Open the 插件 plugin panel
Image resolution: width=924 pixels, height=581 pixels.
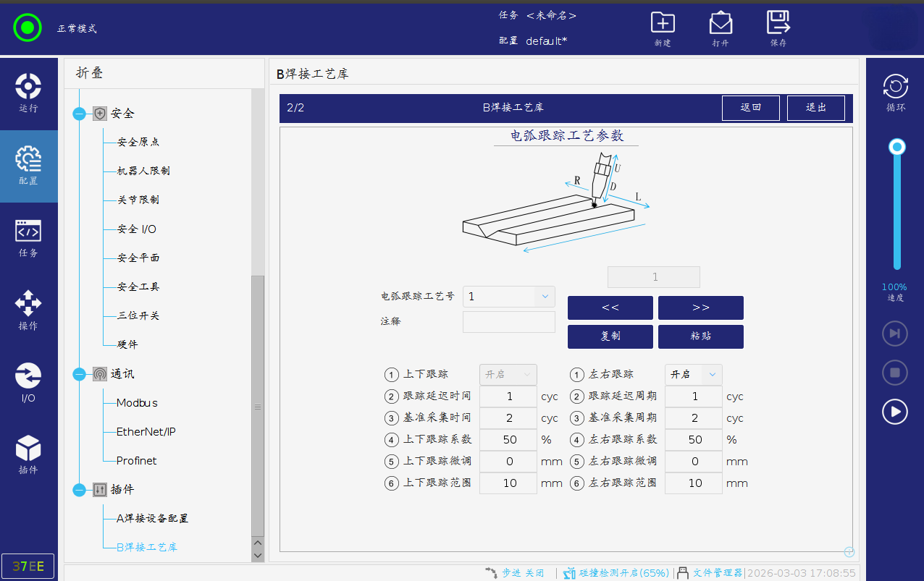pos(28,455)
